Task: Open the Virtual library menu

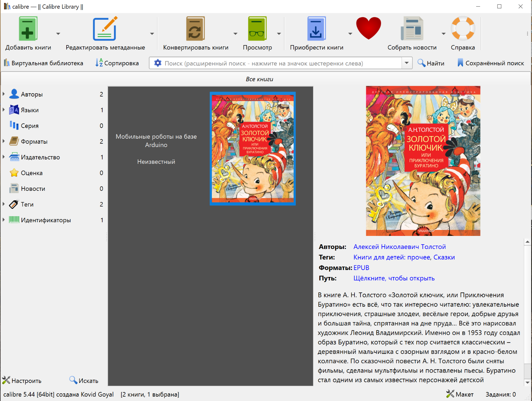Action: pyautogui.click(x=43, y=63)
